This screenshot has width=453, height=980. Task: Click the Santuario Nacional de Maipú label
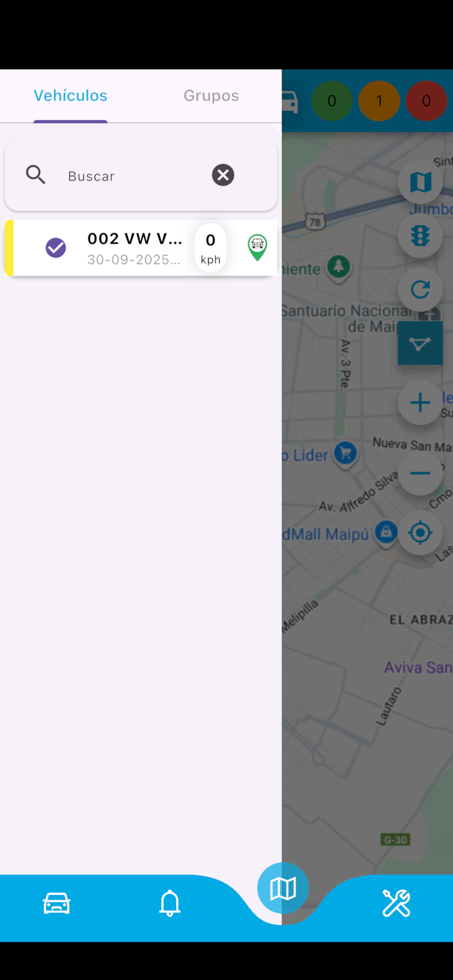(x=346, y=318)
